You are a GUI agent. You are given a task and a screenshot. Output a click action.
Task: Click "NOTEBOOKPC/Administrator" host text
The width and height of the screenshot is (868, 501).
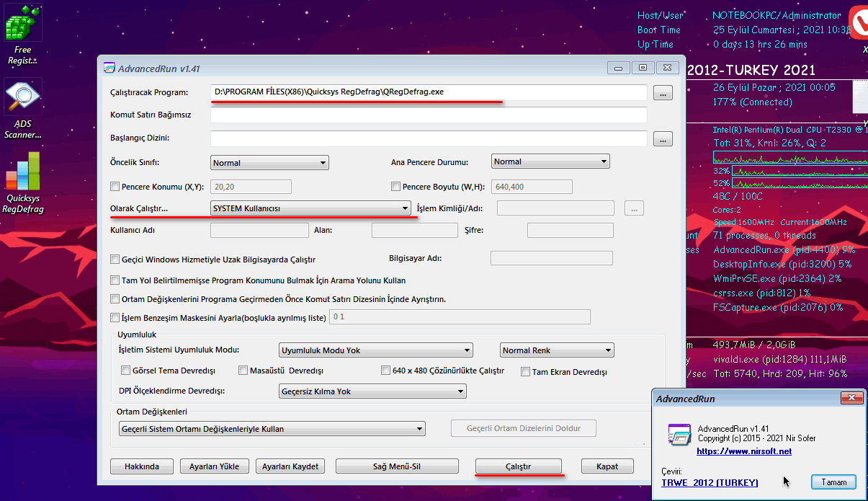click(x=777, y=15)
